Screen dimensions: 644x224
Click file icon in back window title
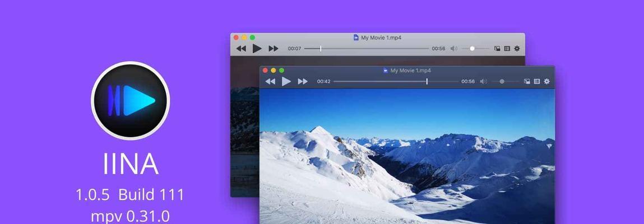click(356, 38)
